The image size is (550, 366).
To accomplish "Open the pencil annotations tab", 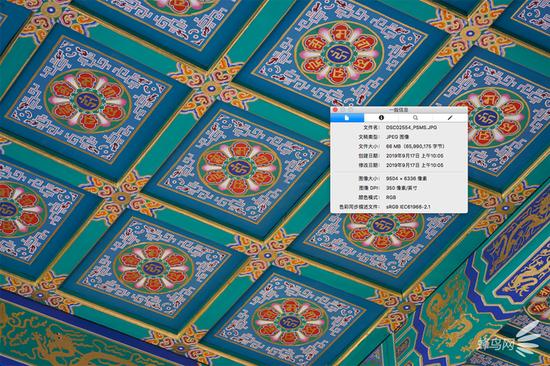I will coord(450,118).
